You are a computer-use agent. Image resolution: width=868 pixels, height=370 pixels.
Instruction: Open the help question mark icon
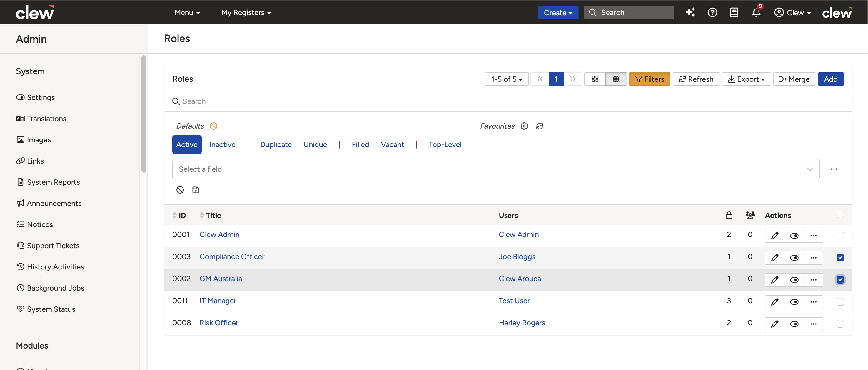coord(712,12)
